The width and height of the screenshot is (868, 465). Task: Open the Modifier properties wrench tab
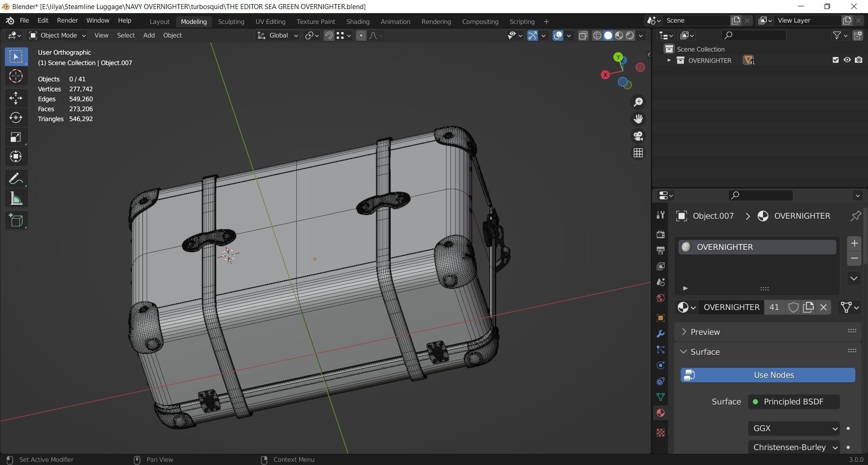pyautogui.click(x=660, y=334)
